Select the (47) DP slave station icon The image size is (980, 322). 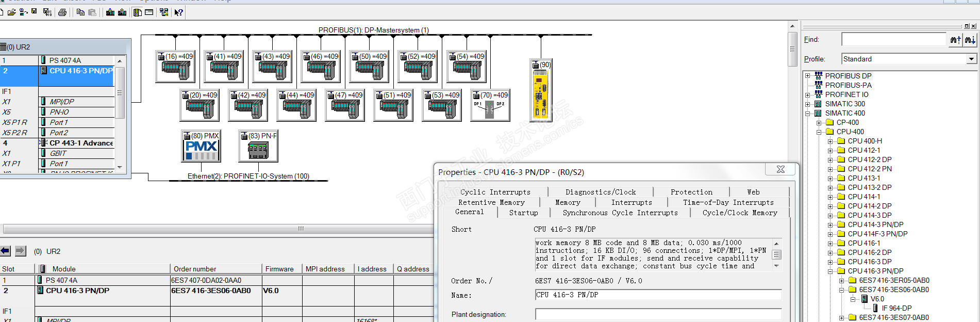tap(344, 105)
